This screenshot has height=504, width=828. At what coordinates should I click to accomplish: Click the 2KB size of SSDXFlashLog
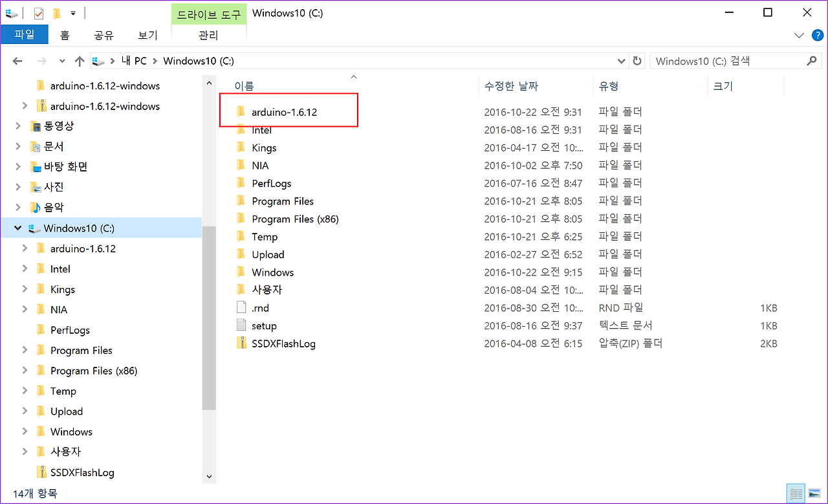[768, 344]
